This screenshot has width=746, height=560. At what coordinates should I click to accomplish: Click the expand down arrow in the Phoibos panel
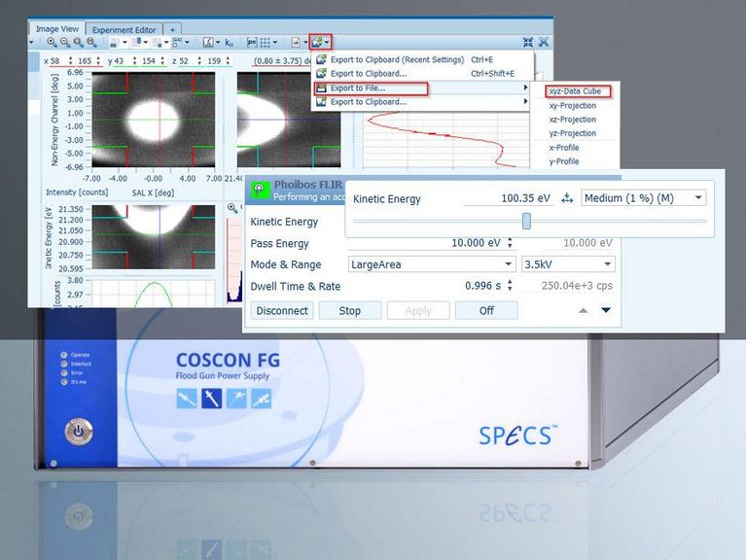(606, 310)
